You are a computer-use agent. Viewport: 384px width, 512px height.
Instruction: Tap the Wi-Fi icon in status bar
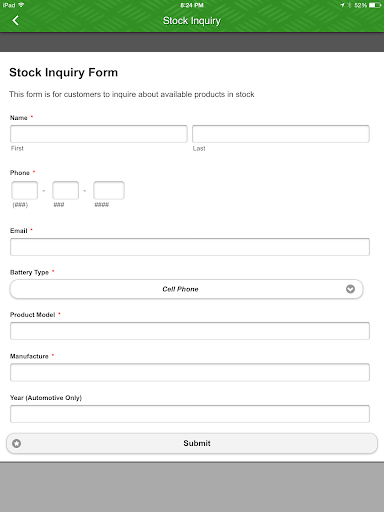(x=21, y=5)
